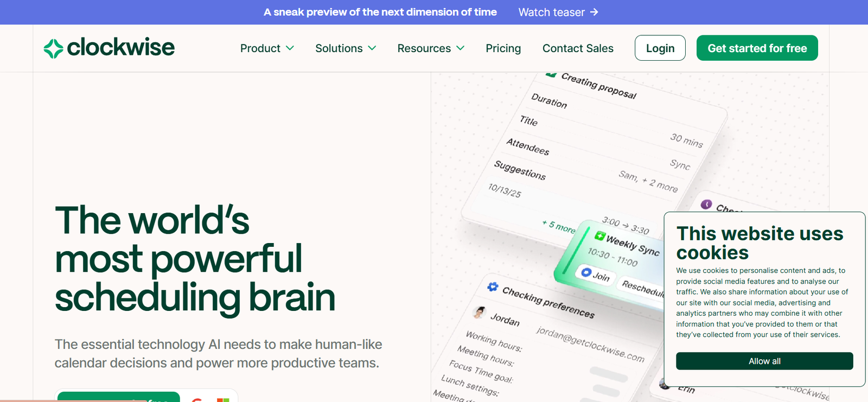The height and width of the screenshot is (402, 868).
Task: Click Get started for free in header
Action: pos(757,48)
